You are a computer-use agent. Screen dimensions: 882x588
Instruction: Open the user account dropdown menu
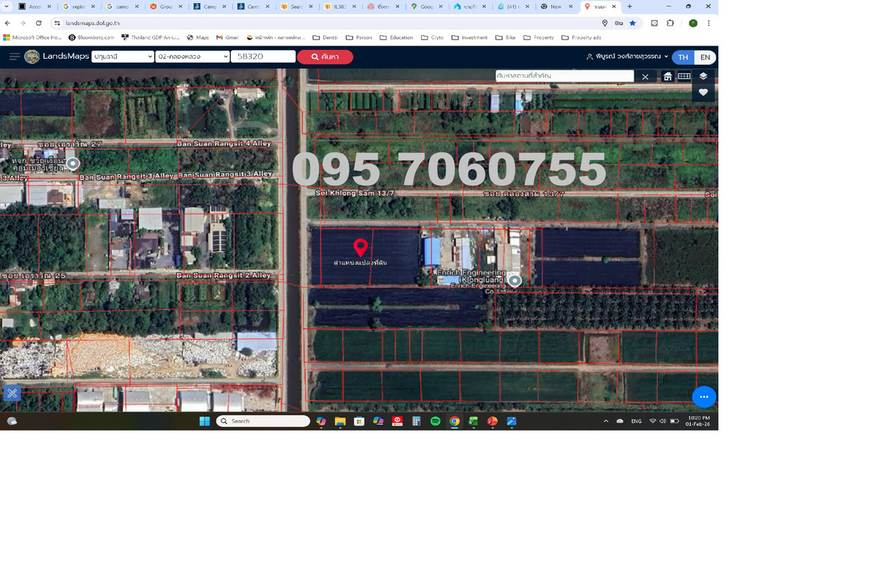point(627,57)
